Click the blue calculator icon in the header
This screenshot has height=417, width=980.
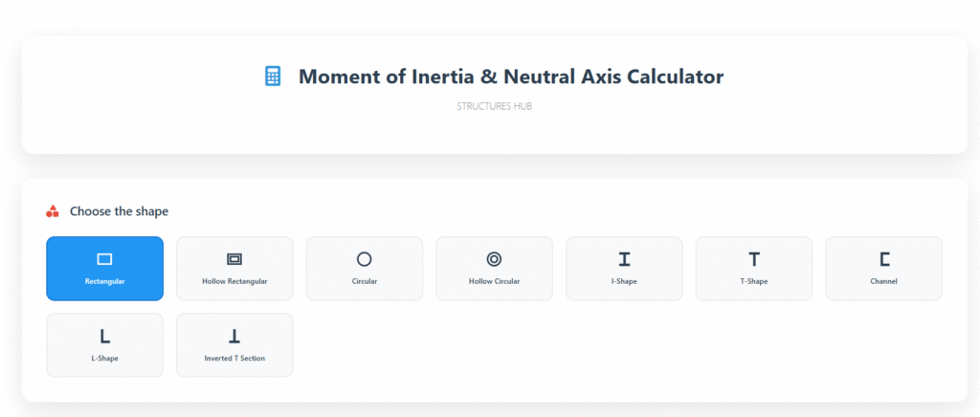[273, 77]
